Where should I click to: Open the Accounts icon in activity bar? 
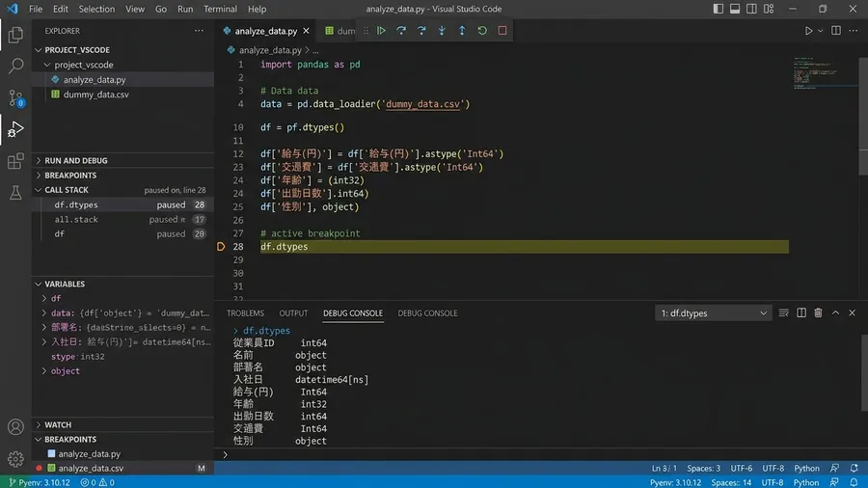[x=15, y=427]
